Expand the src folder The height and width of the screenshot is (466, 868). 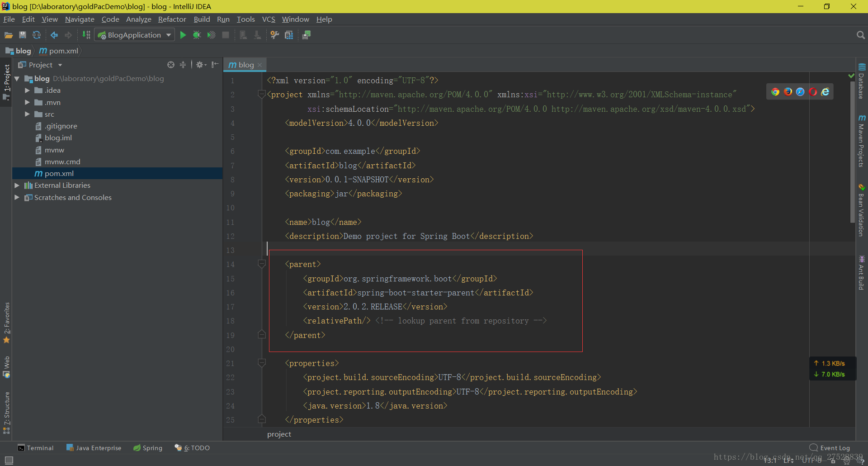click(27, 114)
